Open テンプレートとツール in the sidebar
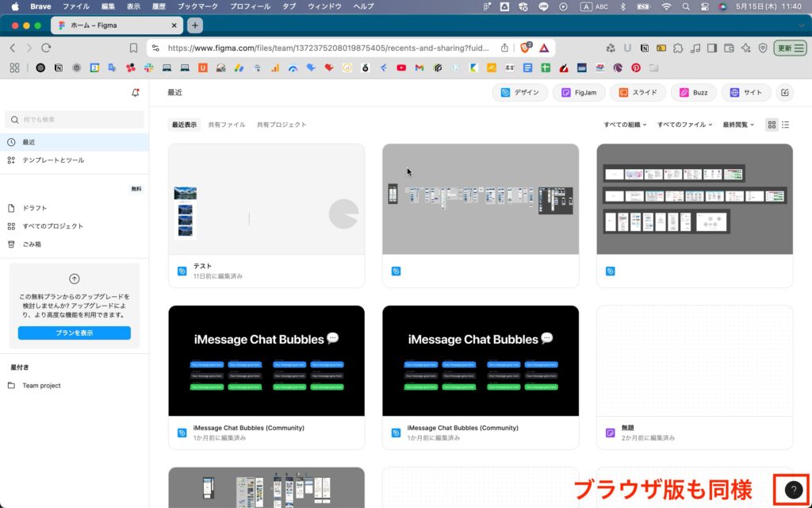Viewport: 812px width, 508px height. [75, 160]
